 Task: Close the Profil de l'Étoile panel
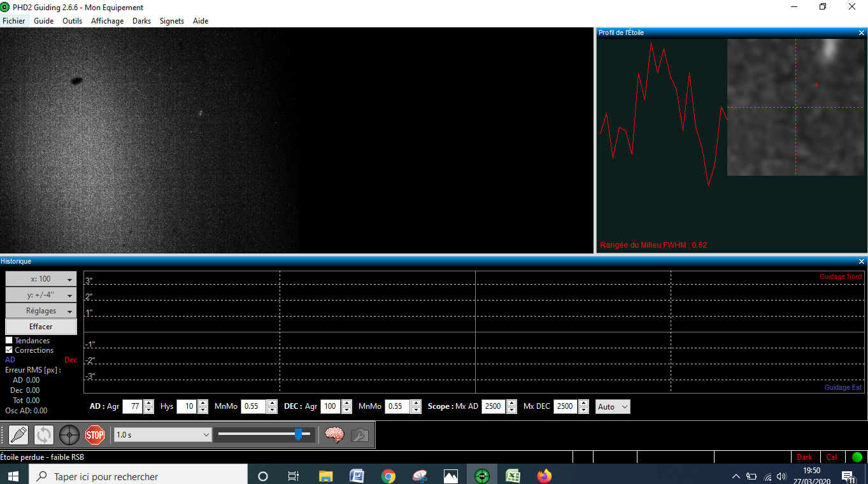862,32
